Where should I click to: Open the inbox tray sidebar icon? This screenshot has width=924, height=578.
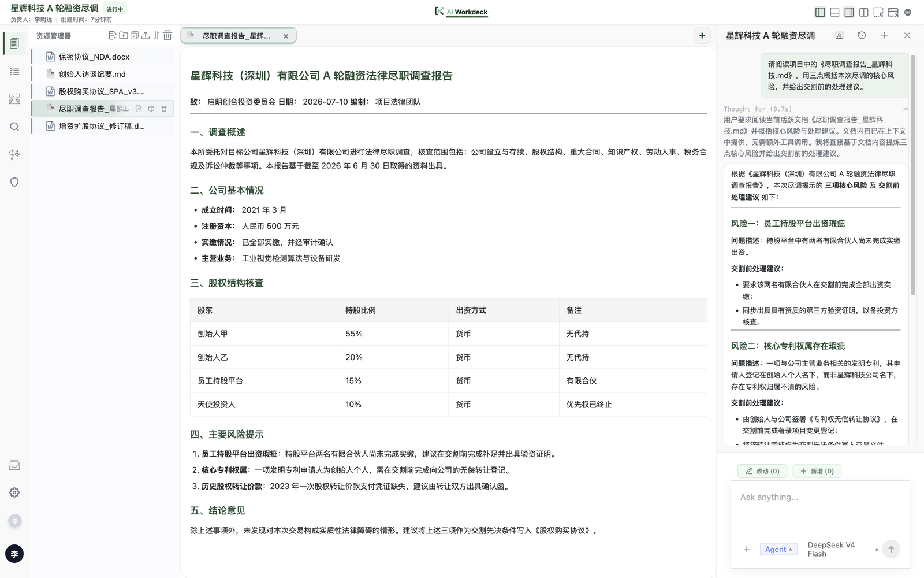pos(14,465)
